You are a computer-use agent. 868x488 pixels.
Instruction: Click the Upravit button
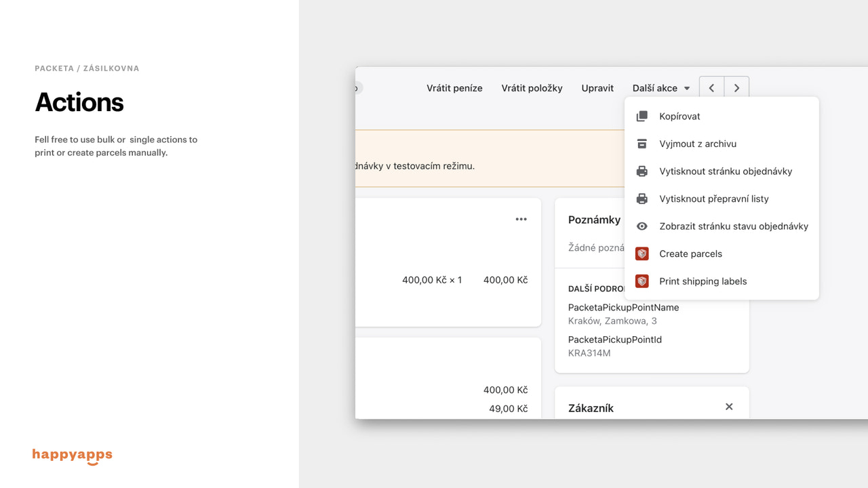tap(597, 87)
